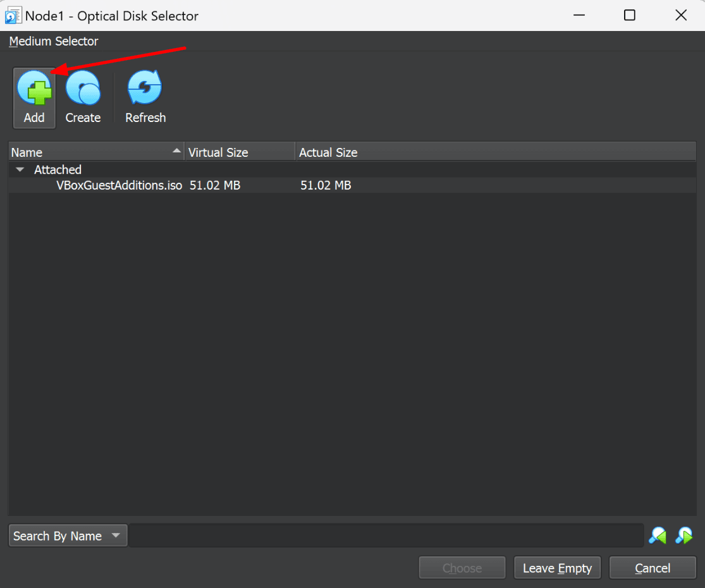Click the Attached tree item
The width and height of the screenshot is (705, 588).
(58, 169)
